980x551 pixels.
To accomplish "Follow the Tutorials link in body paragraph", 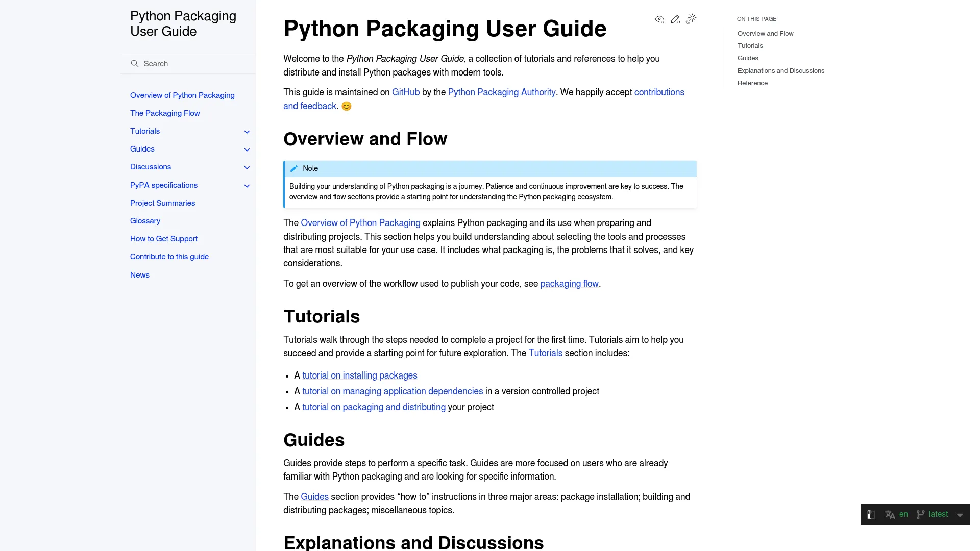I will (545, 353).
